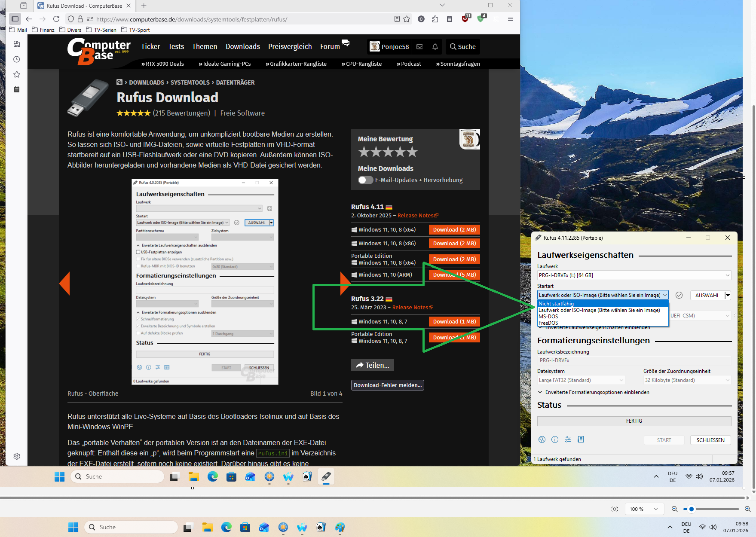The width and height of the screenshot is (756, 537).
Task: Open the Ticker navigation item
Action: tap(150, 46)
